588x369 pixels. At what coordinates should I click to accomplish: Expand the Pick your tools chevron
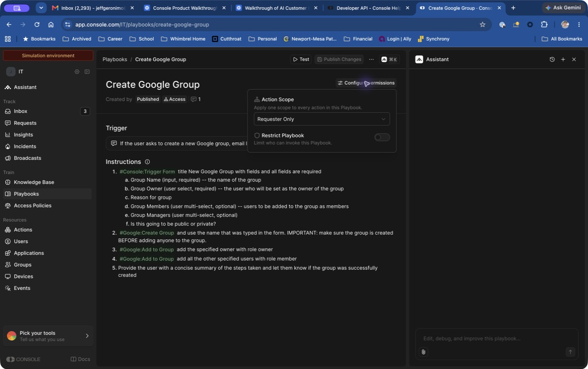pyautogui.click(x=87, y=336)
